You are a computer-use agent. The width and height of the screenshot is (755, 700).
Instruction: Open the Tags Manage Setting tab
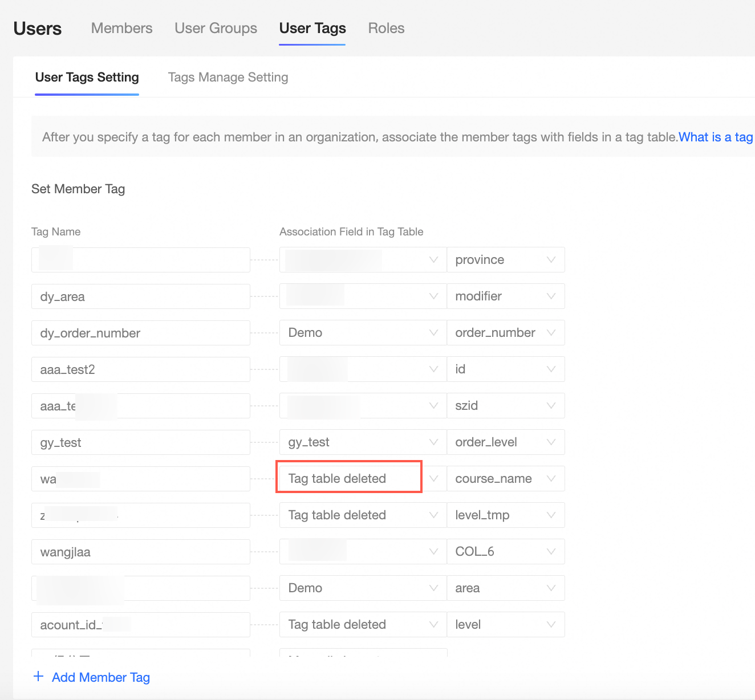pos(228,78)
